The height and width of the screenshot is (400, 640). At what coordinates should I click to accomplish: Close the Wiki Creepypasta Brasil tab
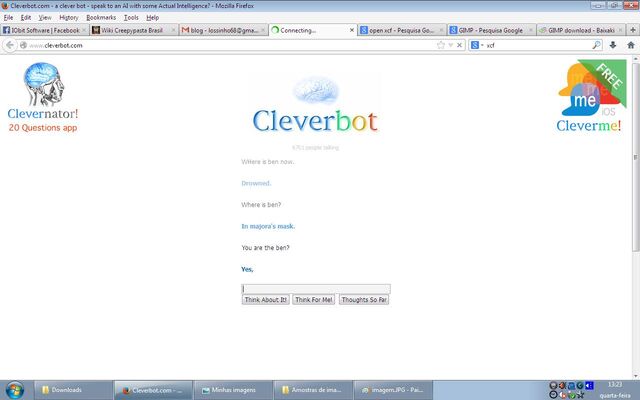pos(173,30)
